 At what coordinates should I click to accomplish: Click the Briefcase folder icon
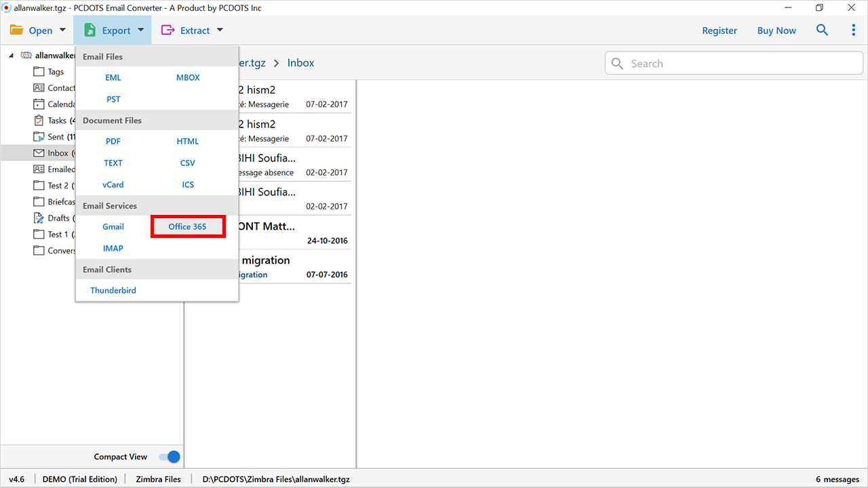[x=39, y=201]
